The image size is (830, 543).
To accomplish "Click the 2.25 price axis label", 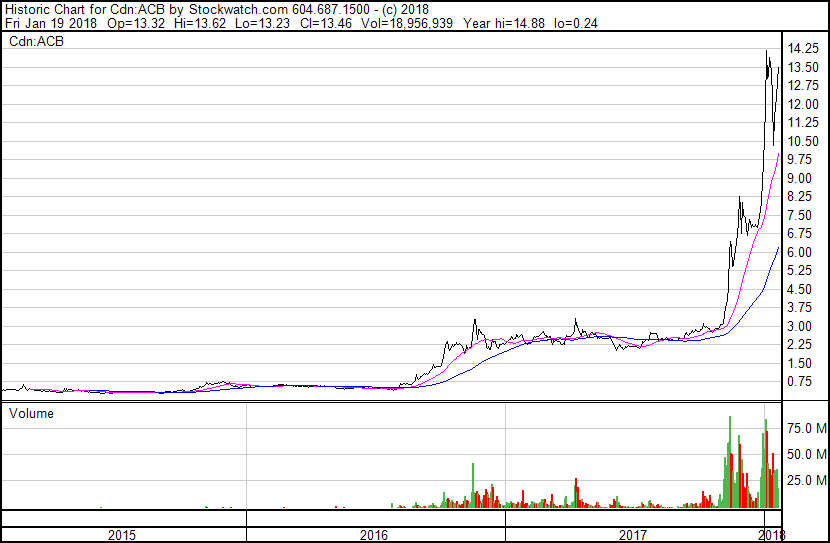I will pyautogui.click(x=799, y=345).
